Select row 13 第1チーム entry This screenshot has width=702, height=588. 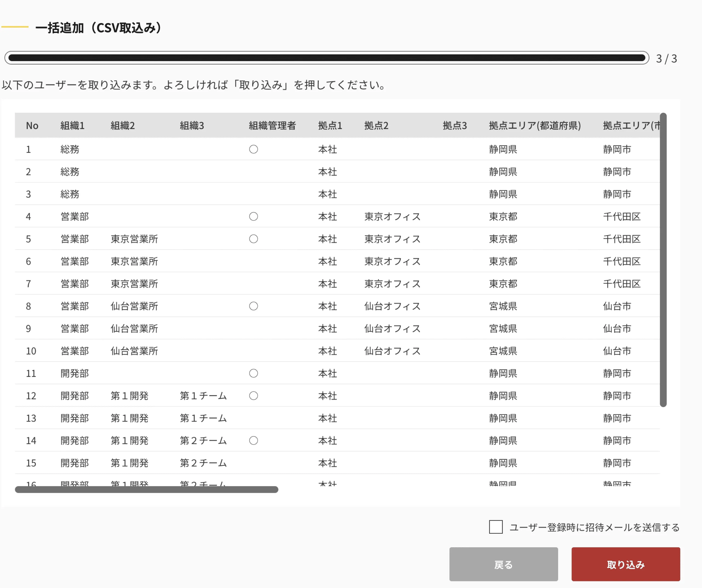203,418
